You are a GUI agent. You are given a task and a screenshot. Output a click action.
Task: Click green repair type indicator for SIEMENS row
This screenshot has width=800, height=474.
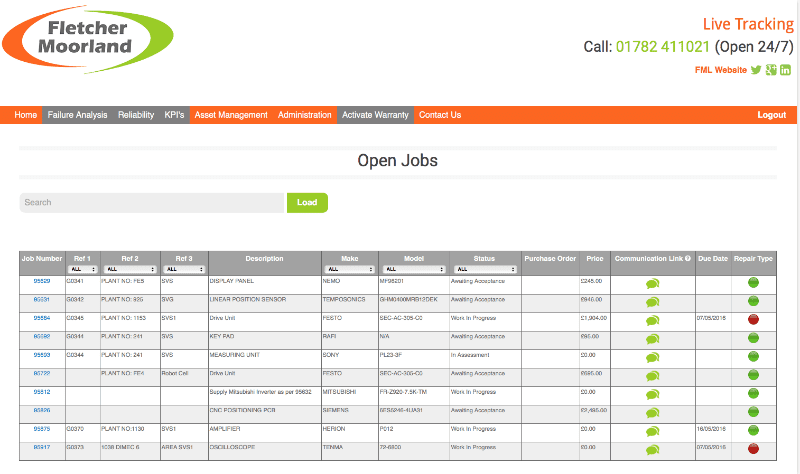pyautogui.click(x=753, y=412)
